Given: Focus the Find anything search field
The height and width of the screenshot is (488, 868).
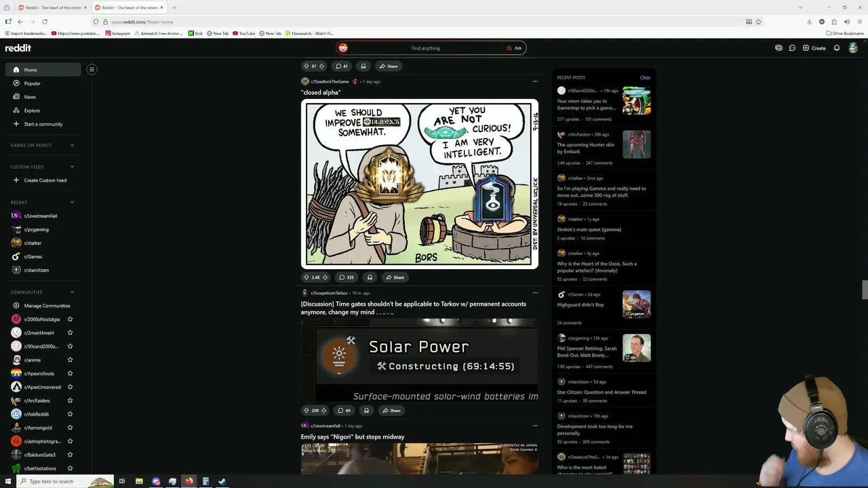Looking at the screenshot, I should (425, 48).
